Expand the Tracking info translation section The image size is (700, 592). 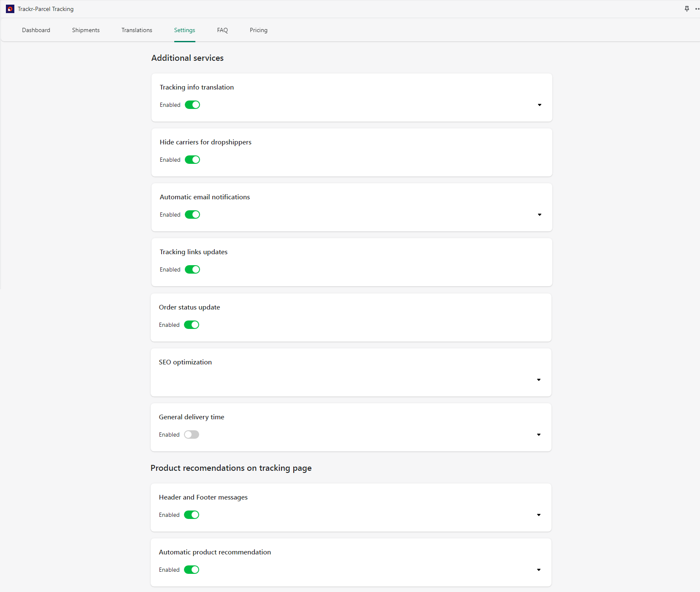click(x=539, y=105)
